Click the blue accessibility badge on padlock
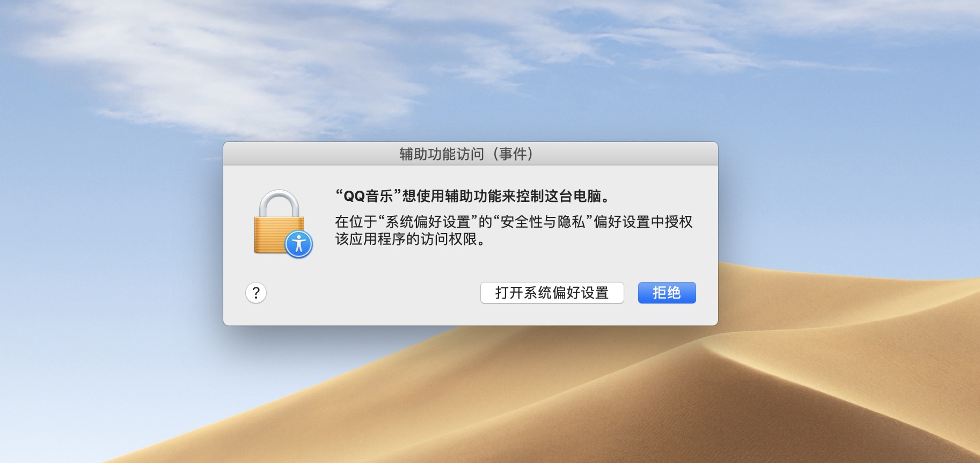980x463 pixels. tap(299, 244)
